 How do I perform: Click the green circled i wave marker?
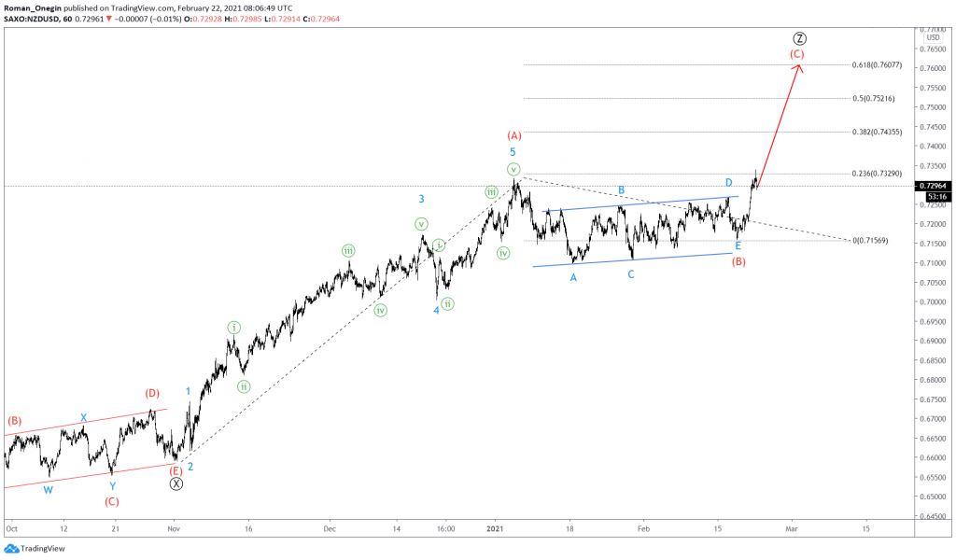point(233,327)
